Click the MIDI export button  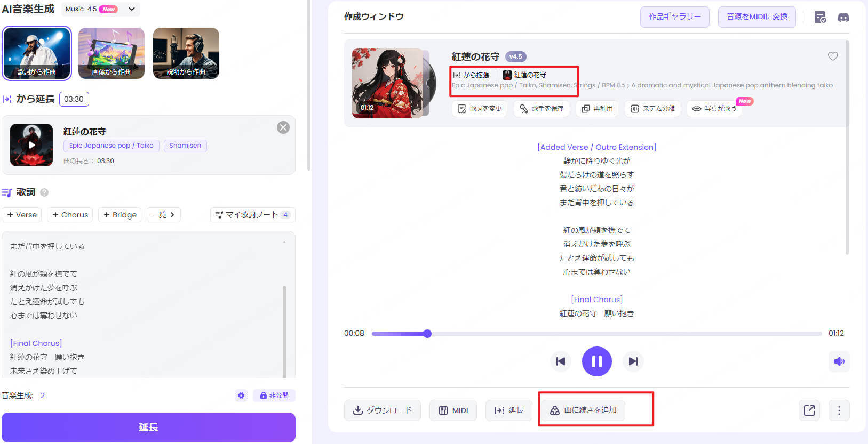[453, 410]
